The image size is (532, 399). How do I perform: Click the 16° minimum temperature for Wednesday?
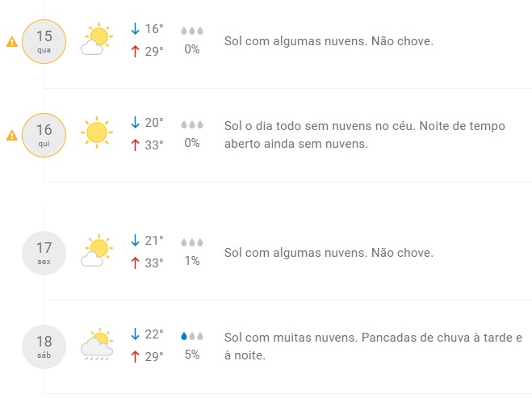[153, 29]
